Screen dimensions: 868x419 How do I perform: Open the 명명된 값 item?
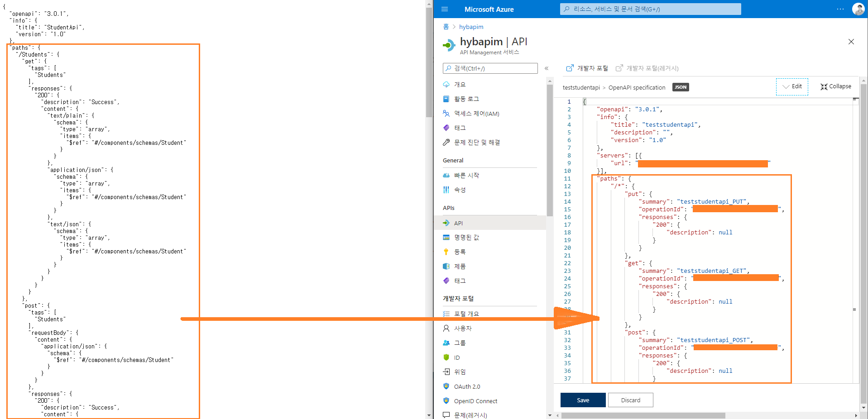coord(466,238)
